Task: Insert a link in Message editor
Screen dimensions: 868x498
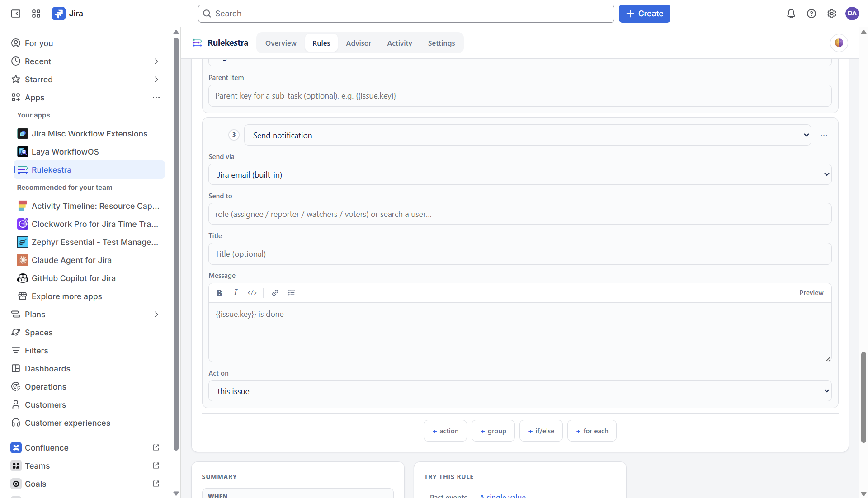Action: coord(275,293)
